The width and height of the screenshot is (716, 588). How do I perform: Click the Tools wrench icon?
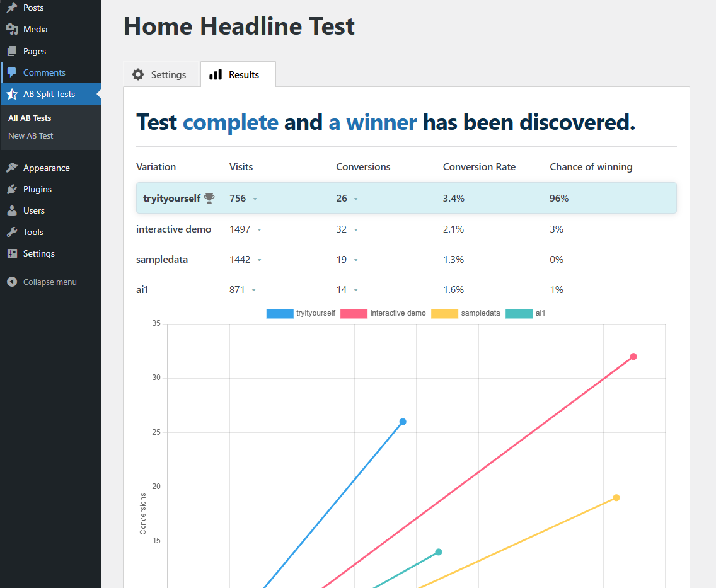point(12,232)
